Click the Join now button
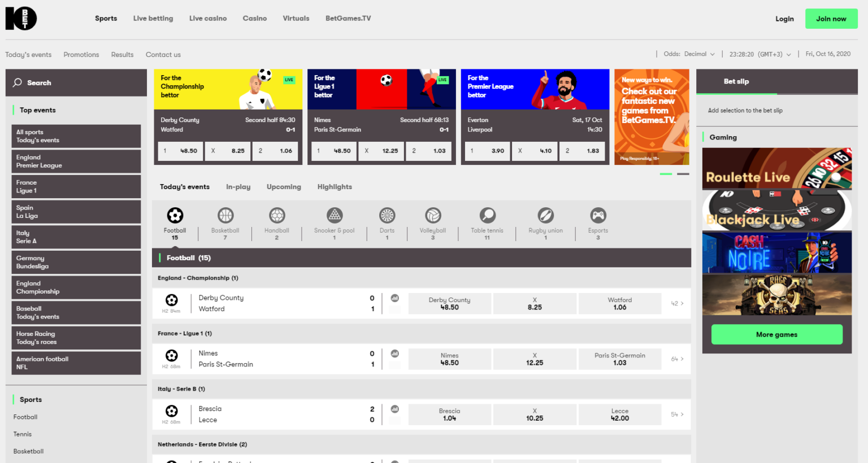868x463 pixels. click(x=831, y=19)
